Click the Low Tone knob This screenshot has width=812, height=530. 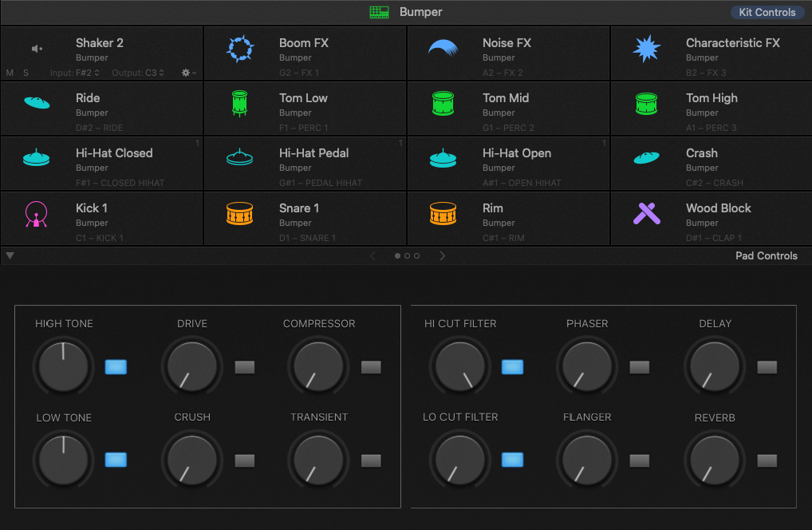point(64,460)
